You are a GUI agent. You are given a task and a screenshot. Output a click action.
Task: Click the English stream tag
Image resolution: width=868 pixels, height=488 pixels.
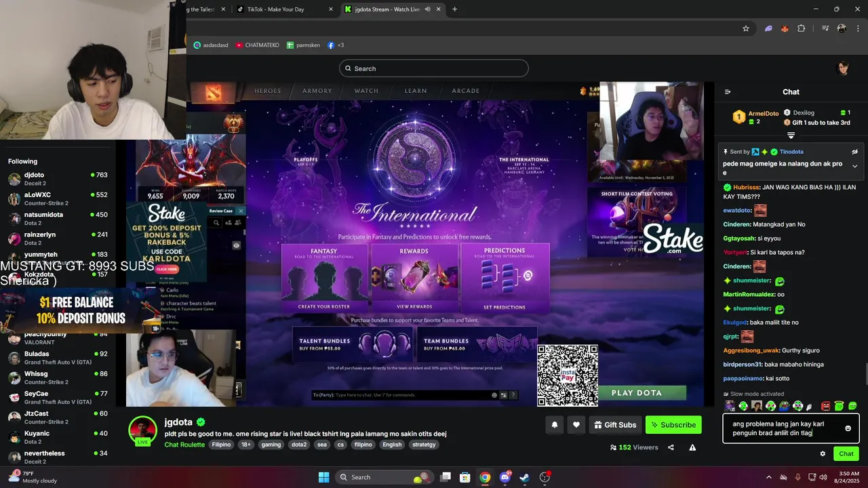point(392,445)
